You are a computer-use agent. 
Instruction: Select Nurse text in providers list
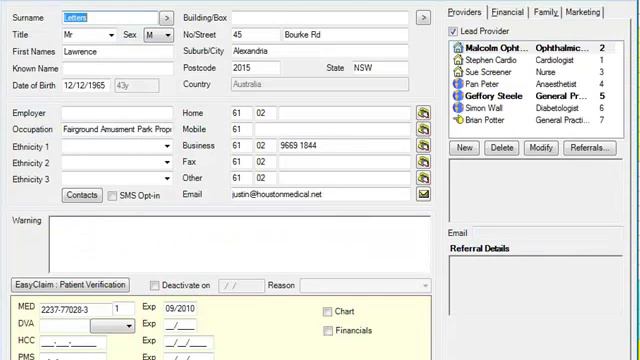tap(545, 72)
